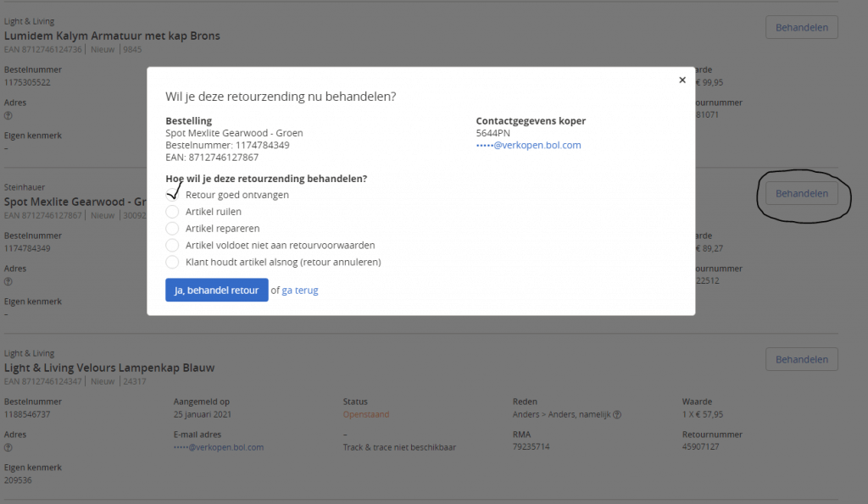Close the retourzending dialog with the X
868x504 pixels.
[x=682, y=80]
